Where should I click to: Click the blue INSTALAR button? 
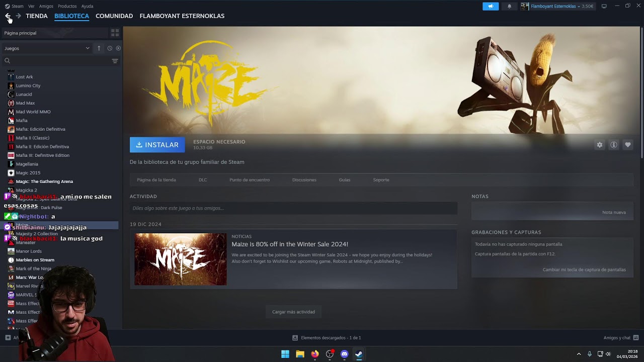pyautogui.click(x=157, y=145)
